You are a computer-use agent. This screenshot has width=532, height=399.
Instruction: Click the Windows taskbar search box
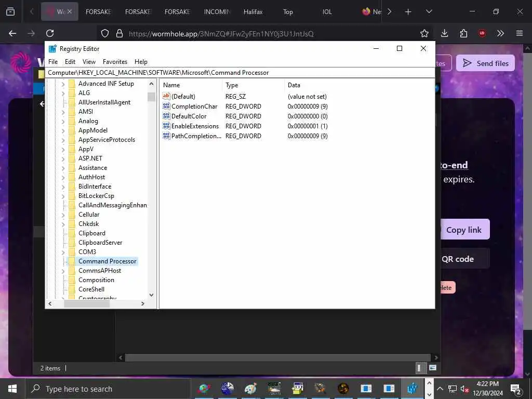click(108, 389)
